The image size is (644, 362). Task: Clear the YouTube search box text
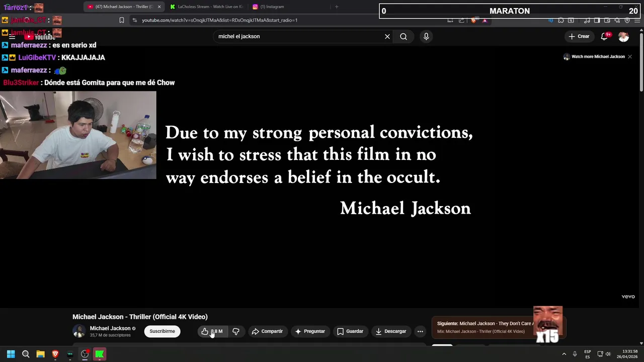point(387,36)
